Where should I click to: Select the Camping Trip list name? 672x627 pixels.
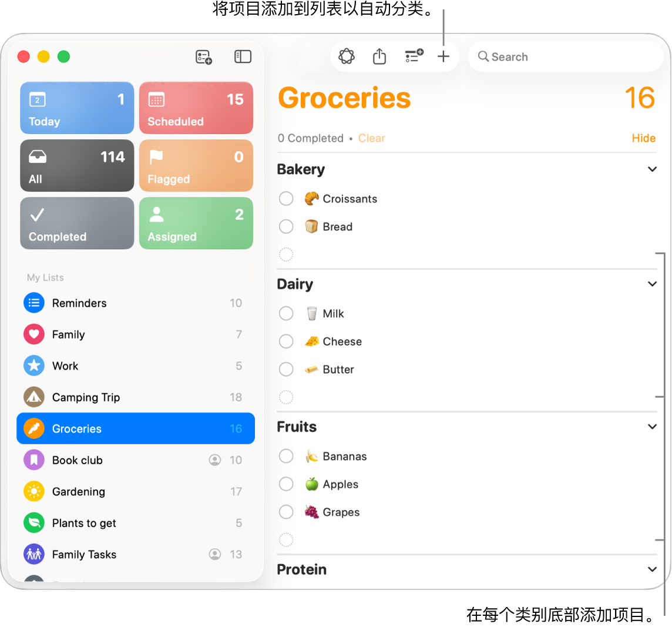point(86,398)
